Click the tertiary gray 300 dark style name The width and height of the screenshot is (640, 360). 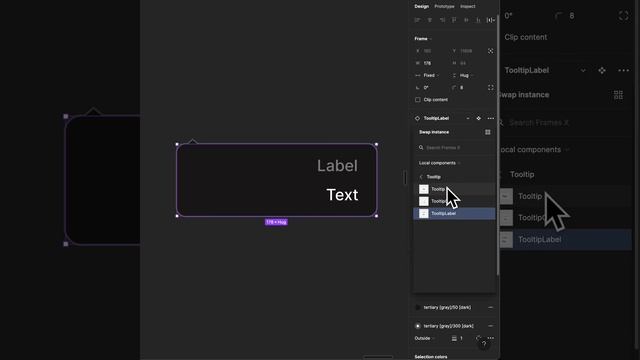click(449, 326)
